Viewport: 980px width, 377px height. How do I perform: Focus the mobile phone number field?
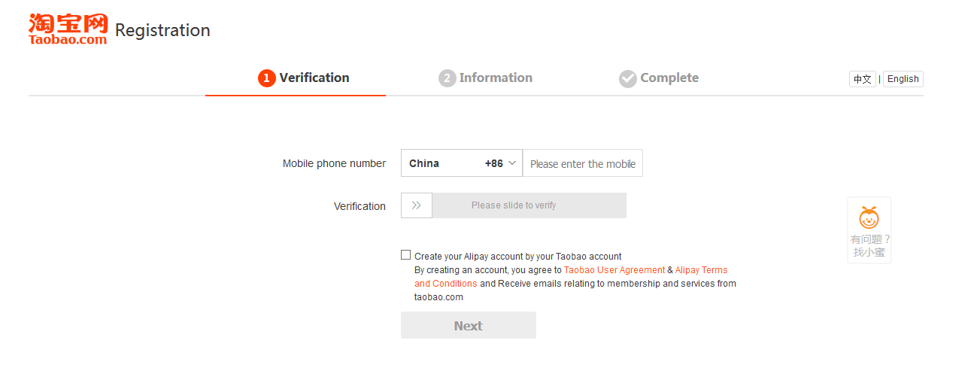pyautogui.click(x=583, y=163)
